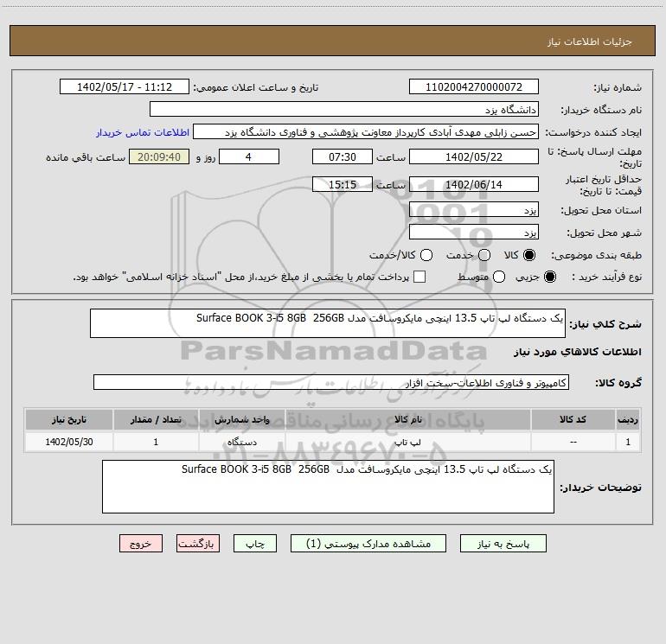
Task: Click the چاپ print button
Action: (x=255, y=544)
